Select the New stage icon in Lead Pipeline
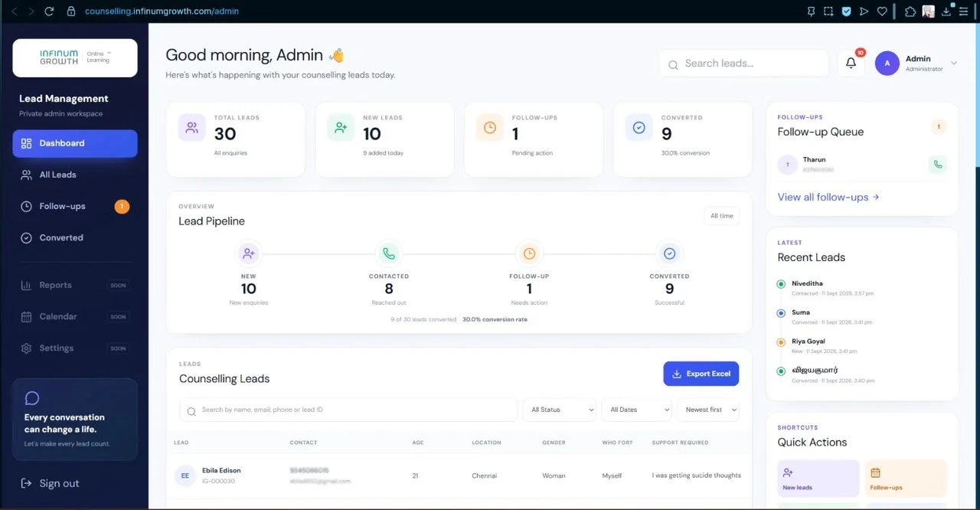The height and width of the screenshot is (510, 980). [x=248, y=253]
